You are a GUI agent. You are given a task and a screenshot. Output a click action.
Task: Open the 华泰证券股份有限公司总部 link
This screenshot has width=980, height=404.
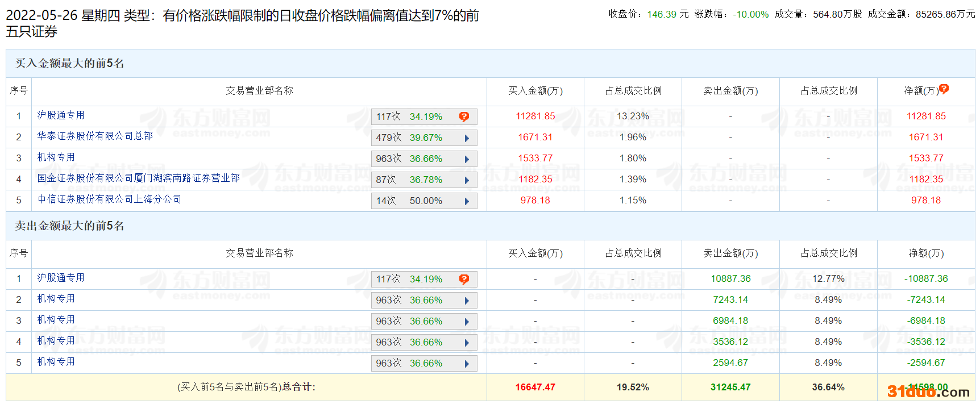coord(95,136)
